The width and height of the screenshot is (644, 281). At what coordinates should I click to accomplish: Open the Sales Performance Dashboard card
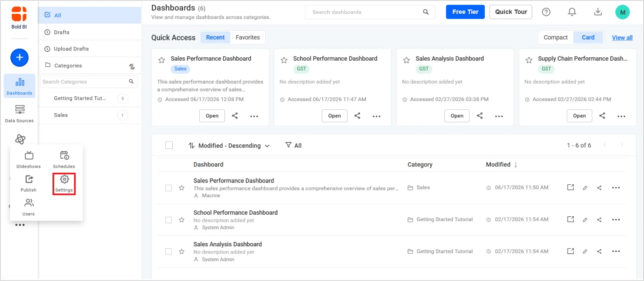pyautogui.click(x=212, y=116)
